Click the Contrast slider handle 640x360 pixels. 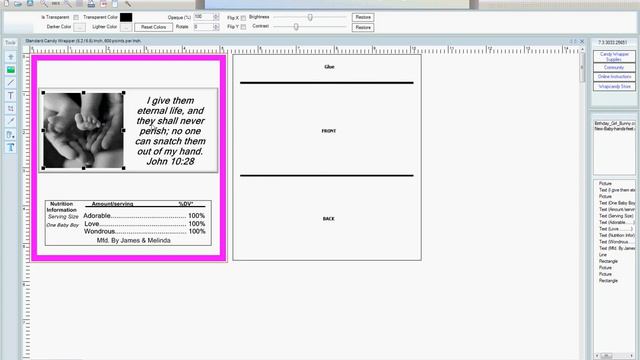pos(296,27)
